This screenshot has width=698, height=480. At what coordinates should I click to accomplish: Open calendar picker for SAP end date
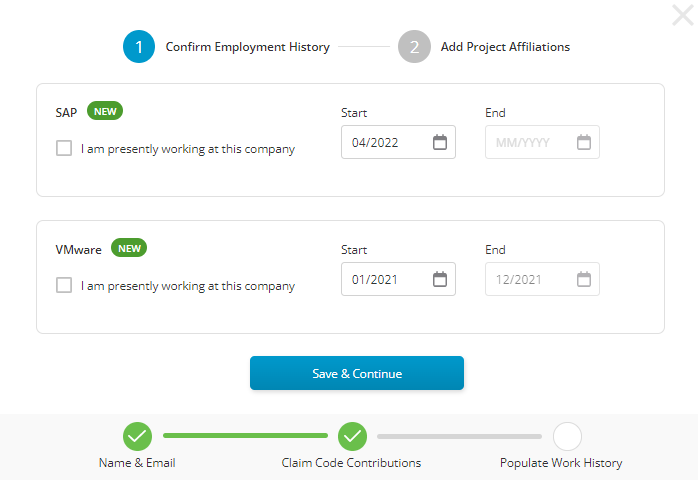[x=583, y=142]
